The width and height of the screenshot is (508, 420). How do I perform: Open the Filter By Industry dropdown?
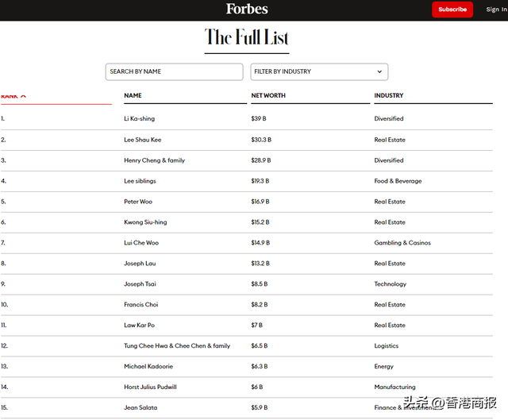click(x=319, y=71)
